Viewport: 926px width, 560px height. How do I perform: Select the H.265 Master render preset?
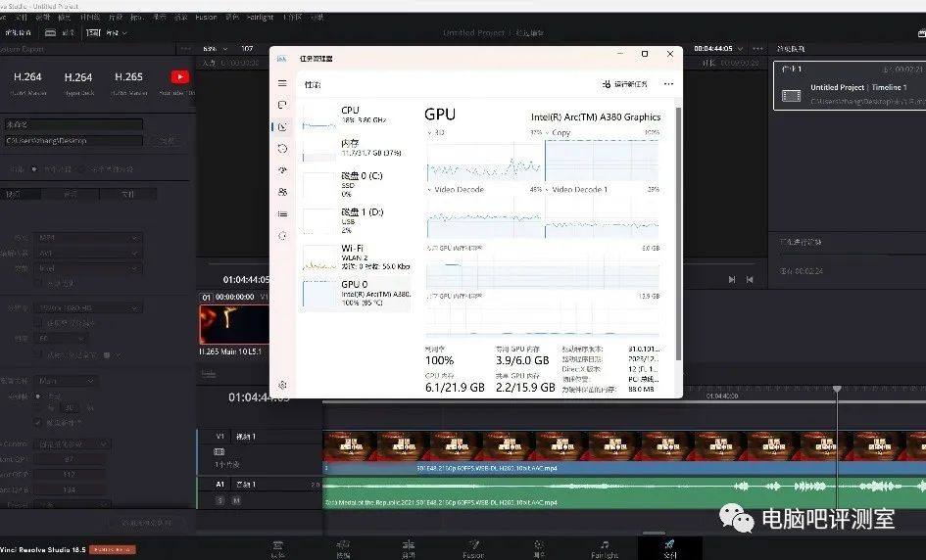tap(128, 82)
